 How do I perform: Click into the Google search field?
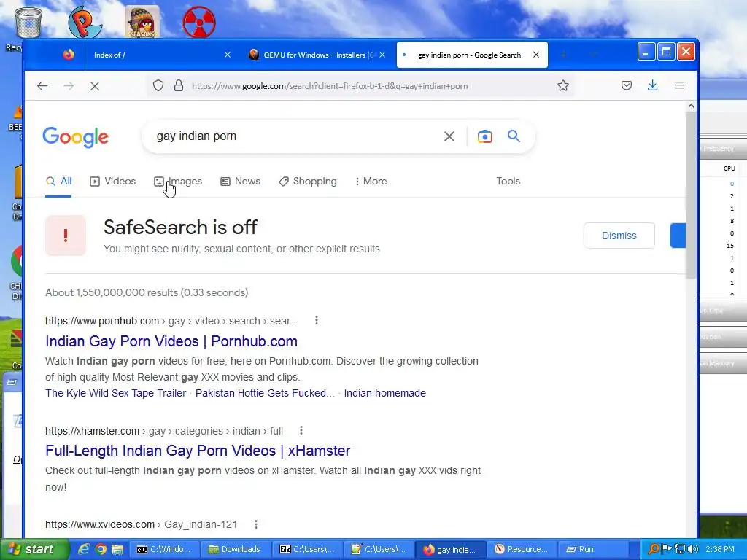[x=295, y=136]
